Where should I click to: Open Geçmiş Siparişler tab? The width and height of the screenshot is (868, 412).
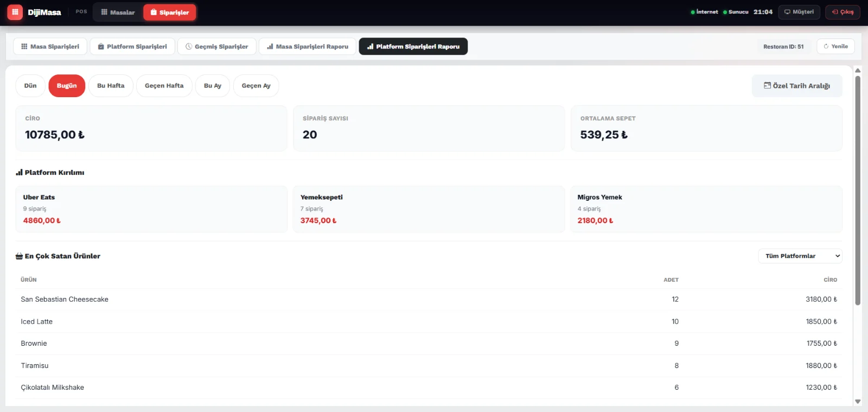tap(217, 47)
